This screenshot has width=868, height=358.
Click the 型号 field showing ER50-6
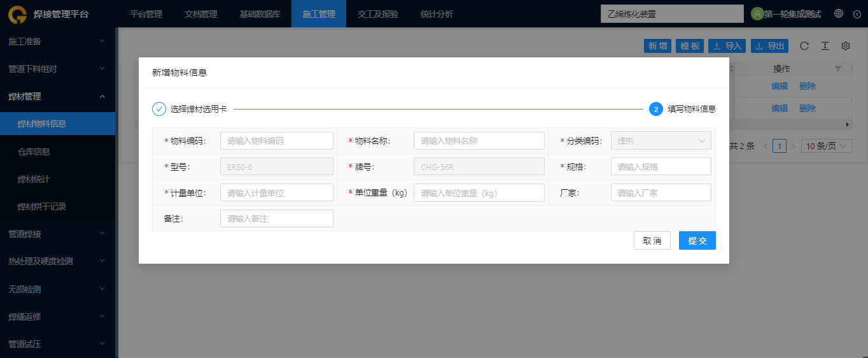277,167
